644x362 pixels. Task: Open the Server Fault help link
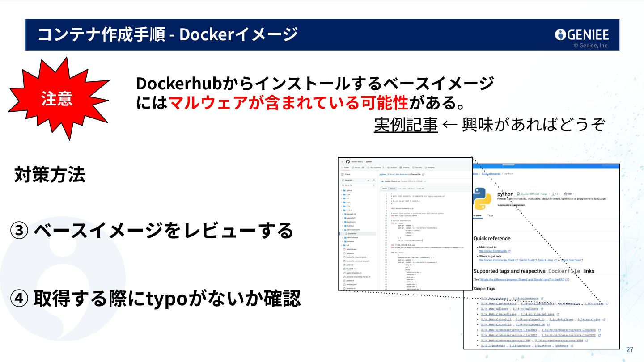(526, 260)
